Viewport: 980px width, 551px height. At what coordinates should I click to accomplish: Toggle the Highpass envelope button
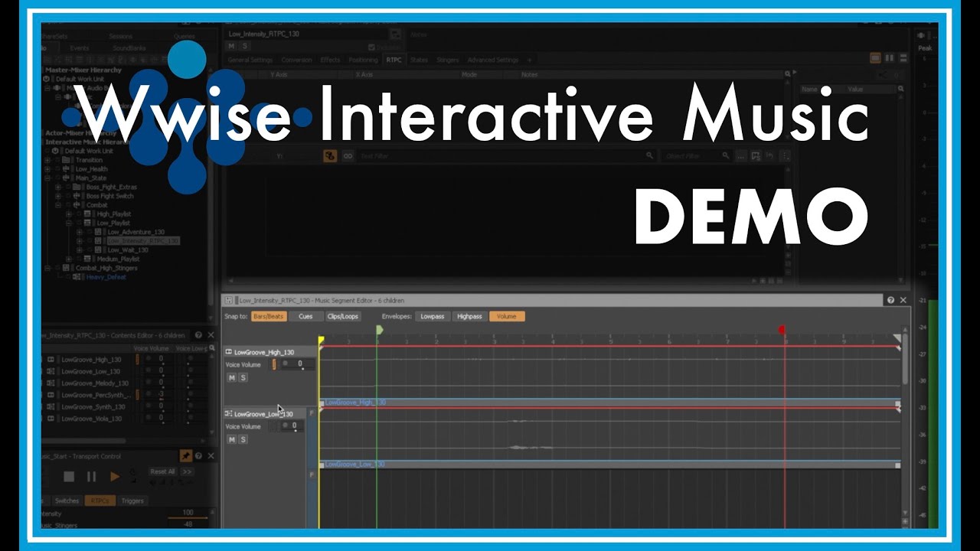coord(469,316)
